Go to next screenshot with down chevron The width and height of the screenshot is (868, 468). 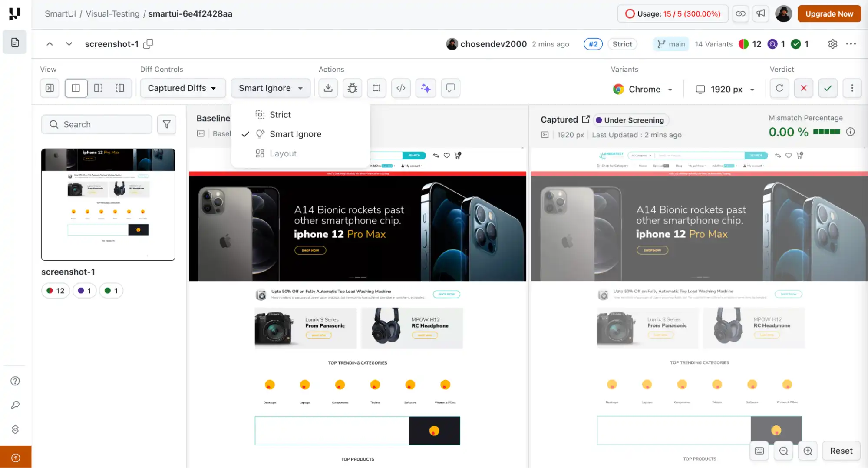click(x=69, y=44)
